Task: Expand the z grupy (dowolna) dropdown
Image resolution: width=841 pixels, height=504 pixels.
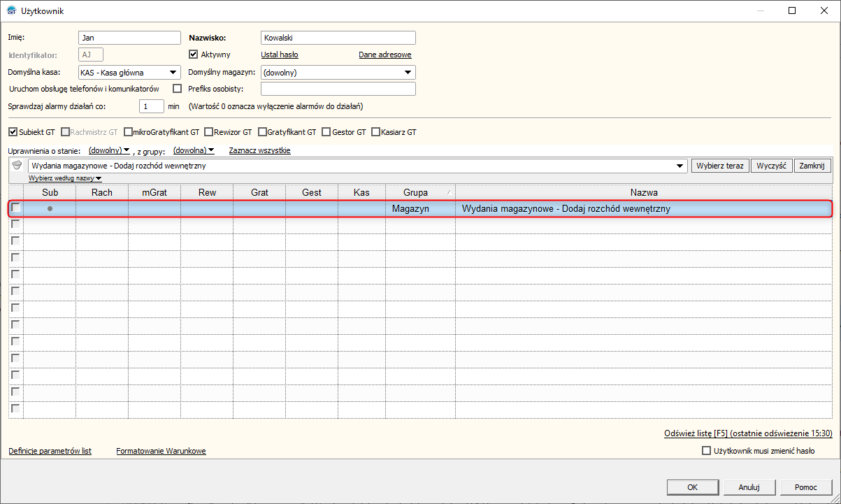Action: (x=194, y=150)
